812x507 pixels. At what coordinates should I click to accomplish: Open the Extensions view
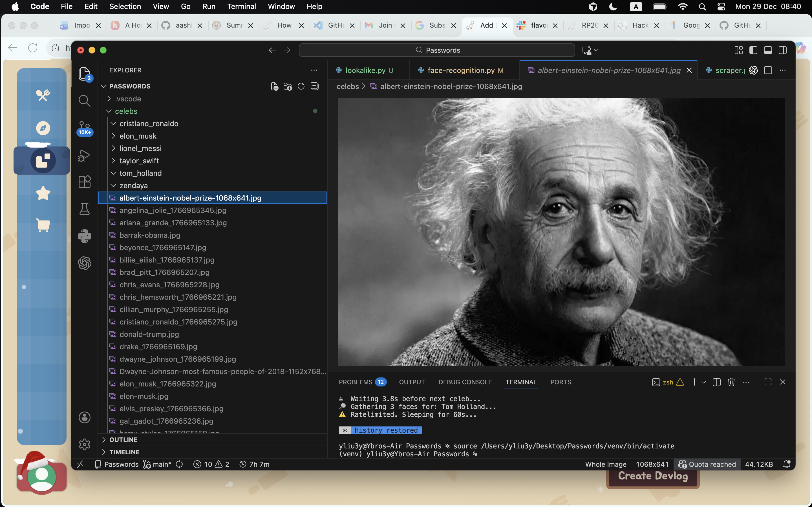click(x=84, y=182)
